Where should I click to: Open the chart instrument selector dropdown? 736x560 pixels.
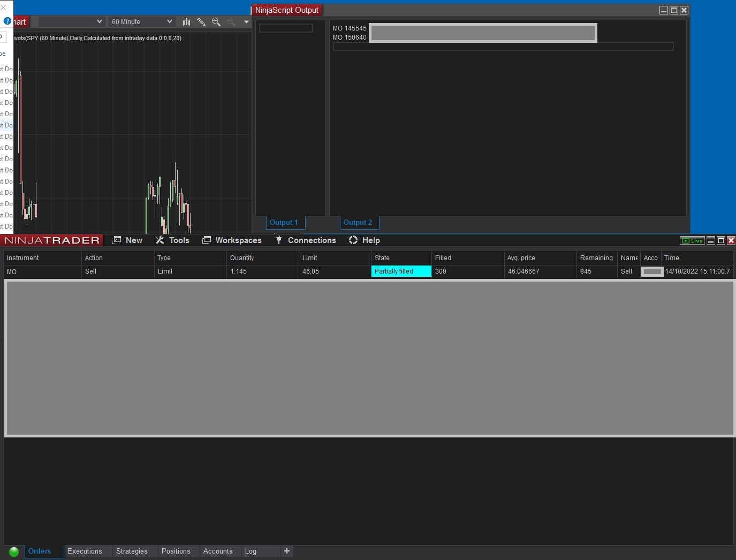coord(71,22)
